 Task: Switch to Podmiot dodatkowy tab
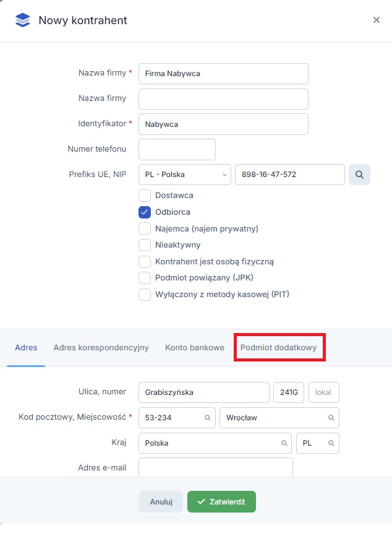coord(278,348)
